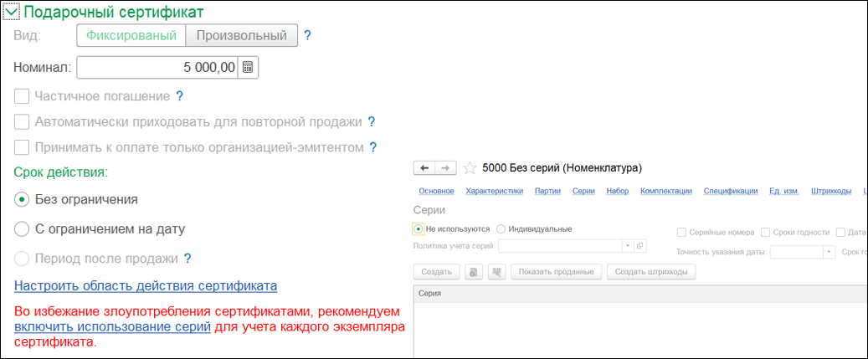868x359 pixels.
Task: Click back arrow in Номенклатура window
Action: click(x=425, y=167)
